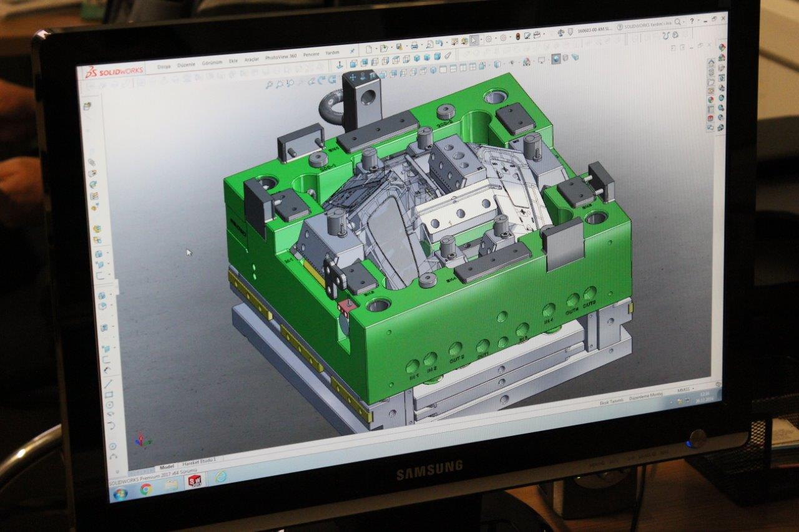Open the task pane Home icon
799x532 pixels.
(711, 62)
